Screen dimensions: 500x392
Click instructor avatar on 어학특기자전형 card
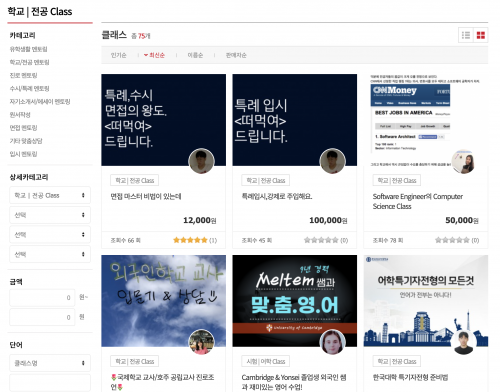pyautogui.click(x=464, y=343)
